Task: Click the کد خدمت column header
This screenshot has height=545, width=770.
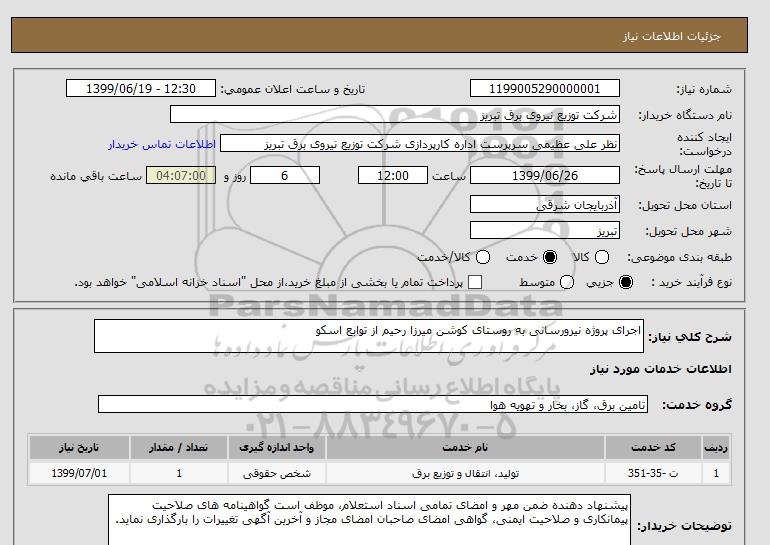Action: click(x=653, y=448)
